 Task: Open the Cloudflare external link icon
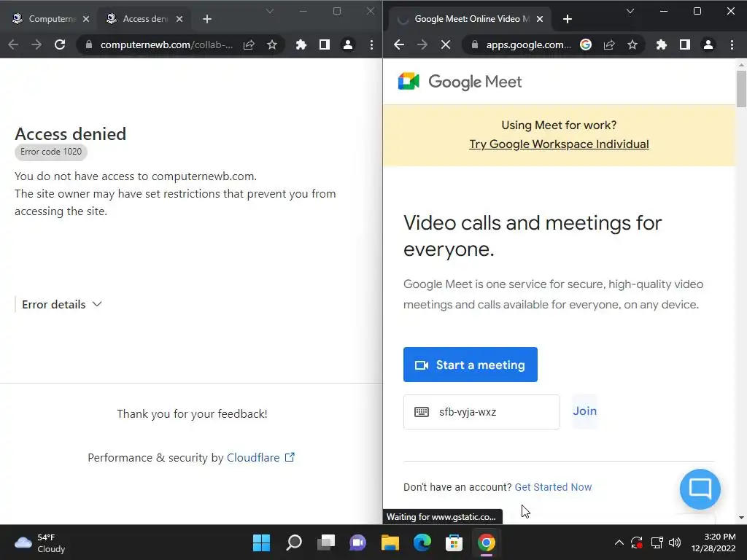coord(290,457)
